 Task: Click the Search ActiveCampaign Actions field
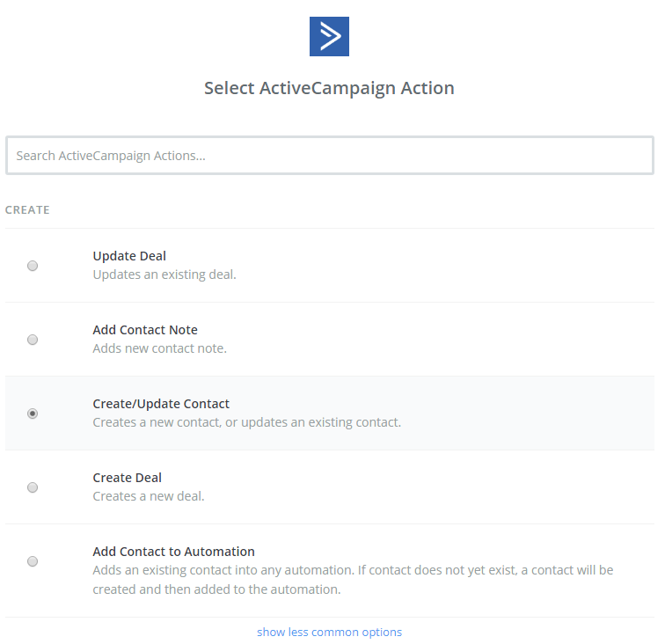(329, 156)
